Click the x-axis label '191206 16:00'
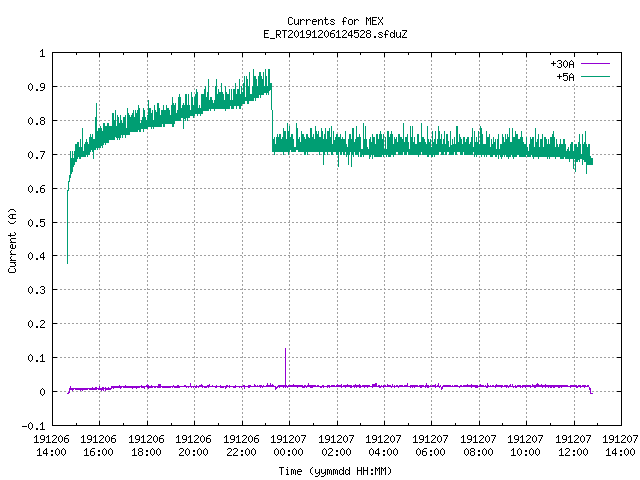Image resolution: width=640 pixels, height=480 pixels. pos(98,445)
